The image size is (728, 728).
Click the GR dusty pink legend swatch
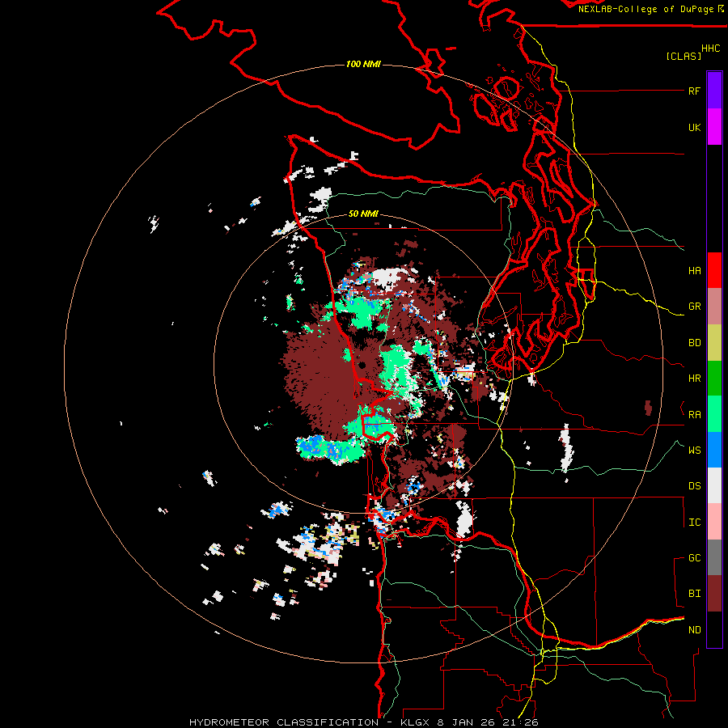pyautogui.click(x=714, y=307)
